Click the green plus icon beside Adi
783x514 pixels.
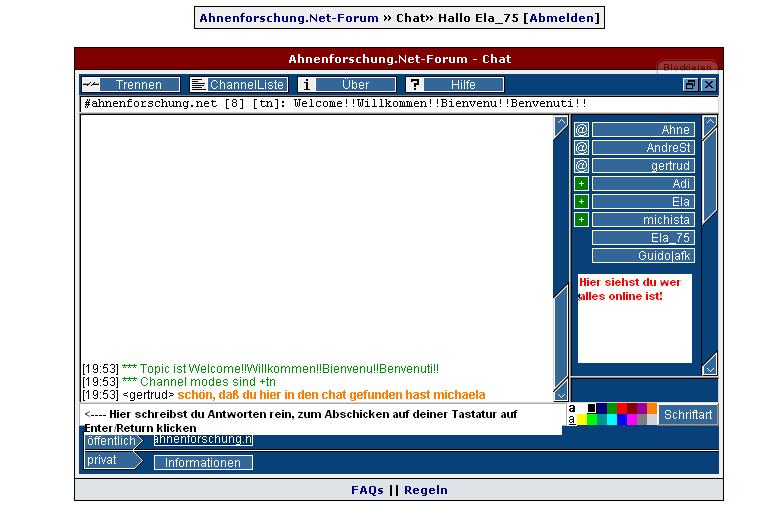581,184
